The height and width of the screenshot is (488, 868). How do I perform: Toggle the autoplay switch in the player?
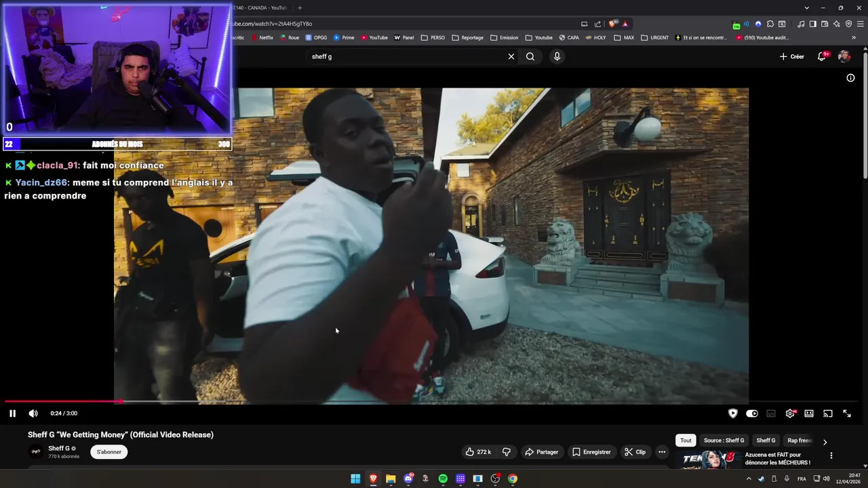752,413
